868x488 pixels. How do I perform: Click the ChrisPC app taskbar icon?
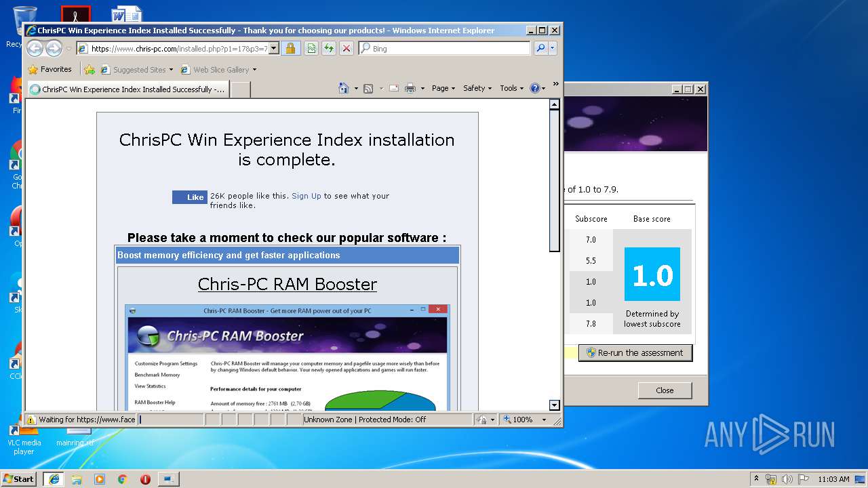click(x=168, y=479)
